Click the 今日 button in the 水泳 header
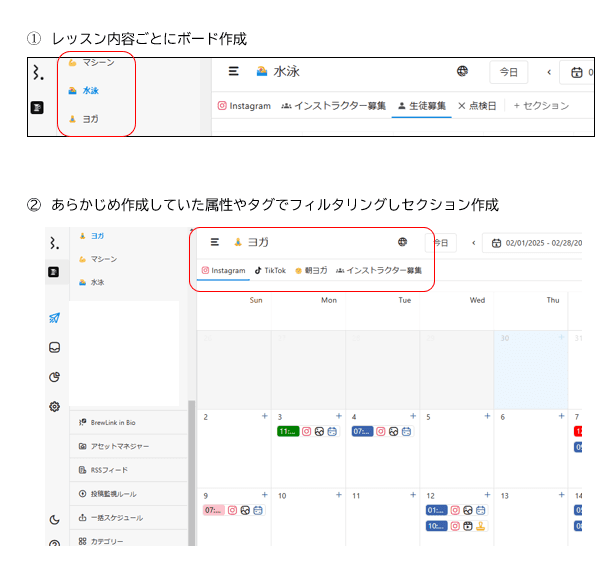Viewport: 616px width, 575px height. (x=508, y=72)
